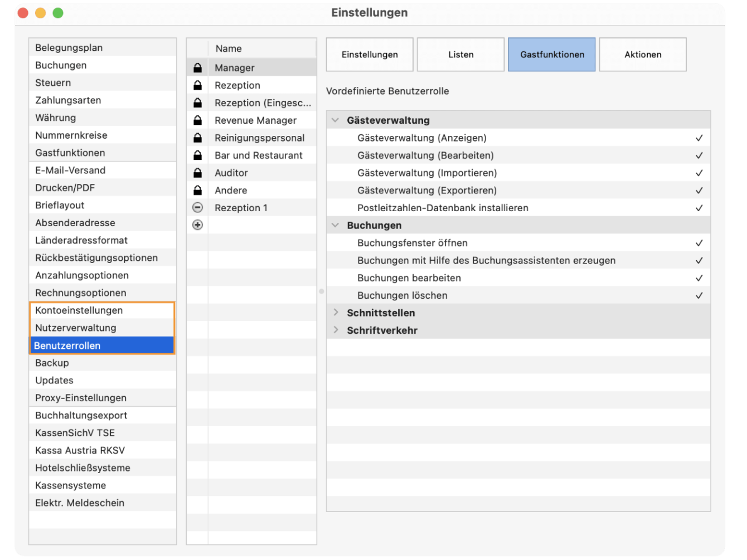Click the lock icon for Rezeption (Eingesc...)

197,103
